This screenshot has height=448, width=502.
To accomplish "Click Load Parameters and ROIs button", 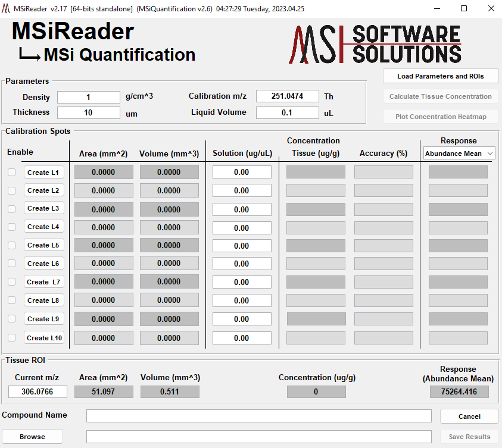I will tap(441, 76).
